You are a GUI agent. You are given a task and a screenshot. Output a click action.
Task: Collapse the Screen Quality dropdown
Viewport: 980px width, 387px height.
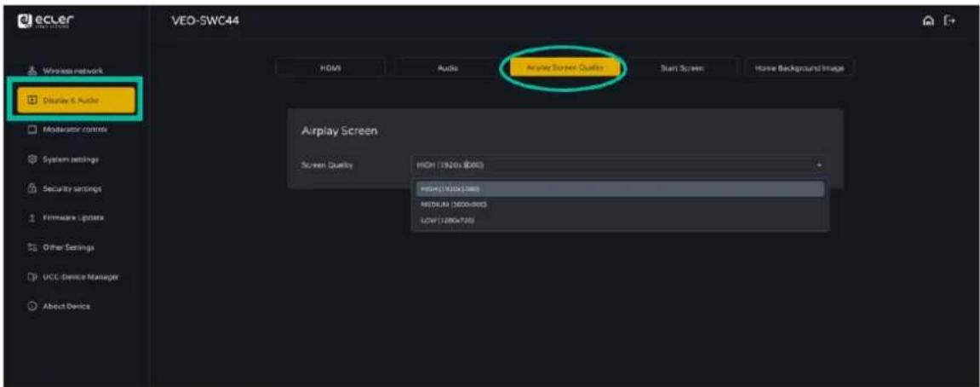[618, 165]
